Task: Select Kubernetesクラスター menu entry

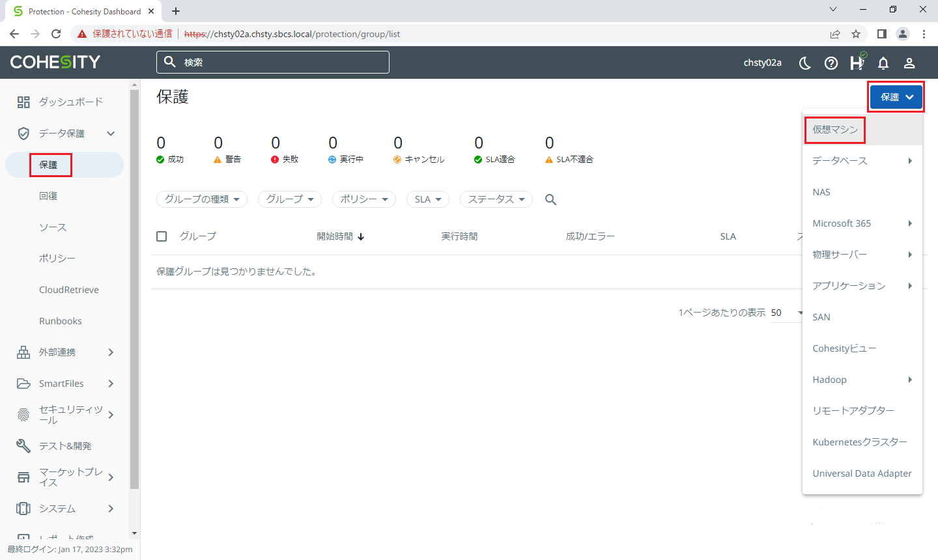Action: (862, 442)
